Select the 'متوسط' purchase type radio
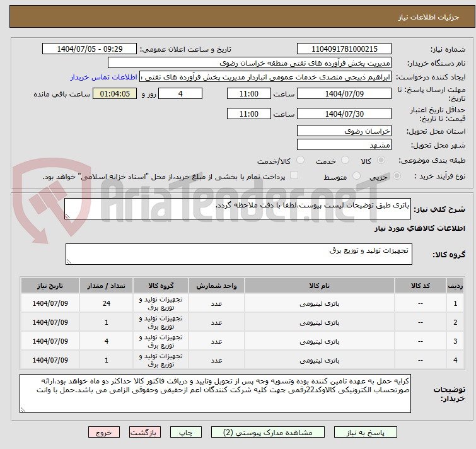 (357, 177)
